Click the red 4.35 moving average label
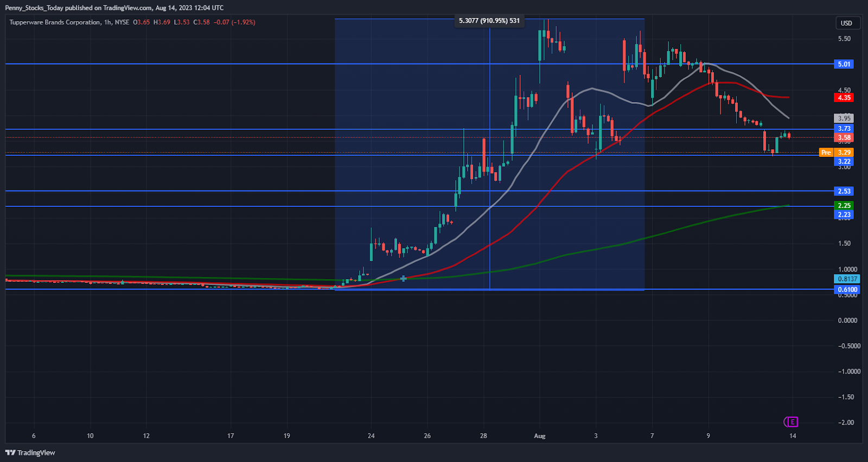This screenshot has height=462, width=868. (844, 98)
